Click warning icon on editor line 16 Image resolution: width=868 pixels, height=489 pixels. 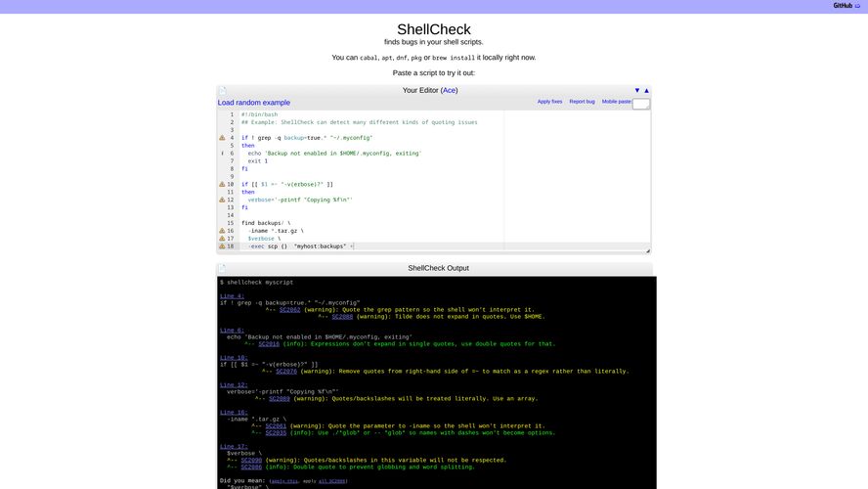(222, 231)
